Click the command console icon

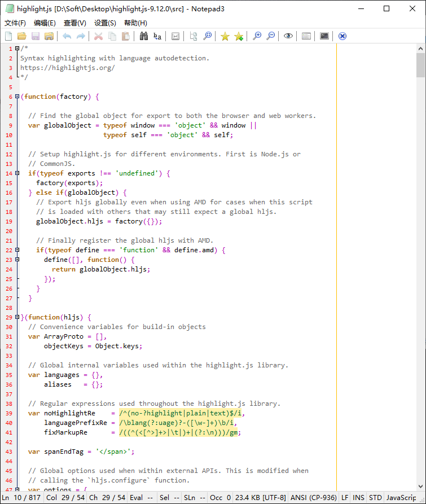pos(324,36)
